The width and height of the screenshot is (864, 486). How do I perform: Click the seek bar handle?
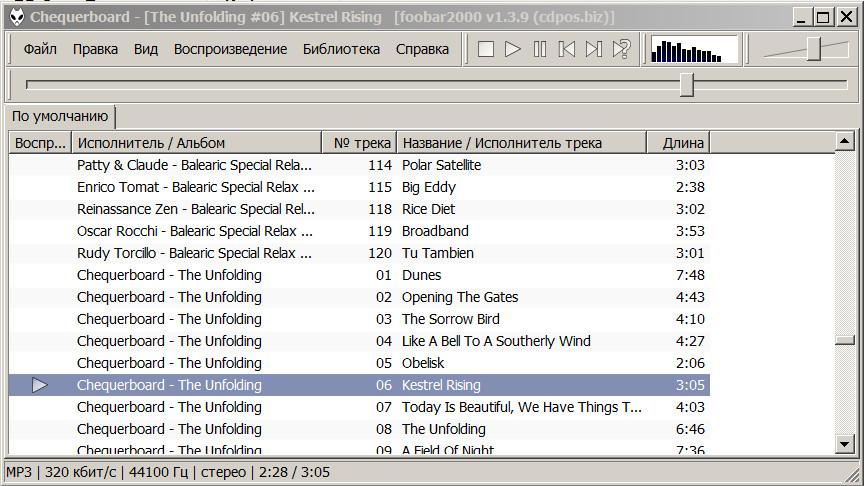tap(687, 85)
